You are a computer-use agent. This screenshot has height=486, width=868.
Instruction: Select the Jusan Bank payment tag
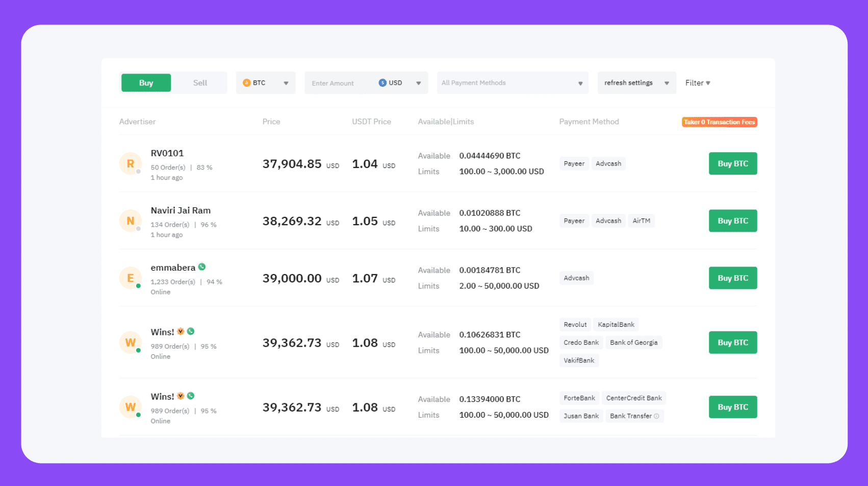(x=581, y=416)
